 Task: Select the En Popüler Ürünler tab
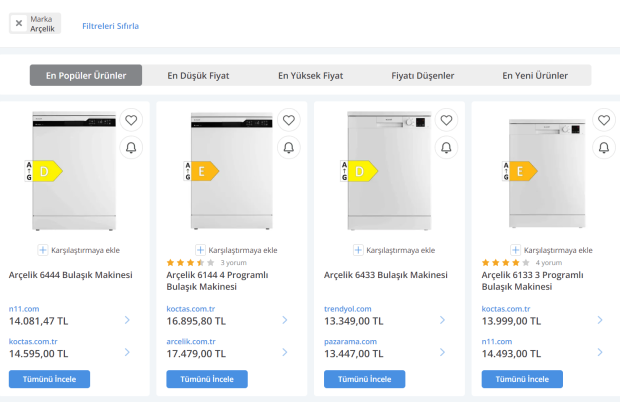pos(86,75)
